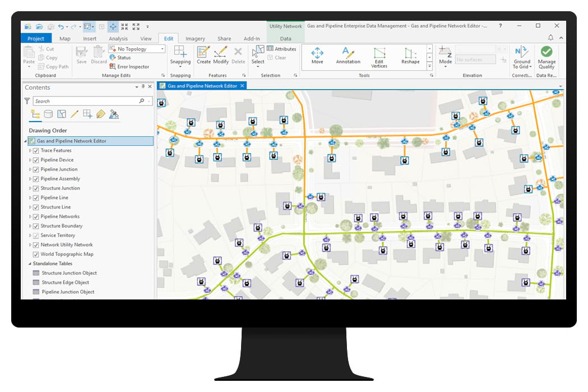Click the Delete features icon
Screen dimensions: 588x392
[238, 56]
